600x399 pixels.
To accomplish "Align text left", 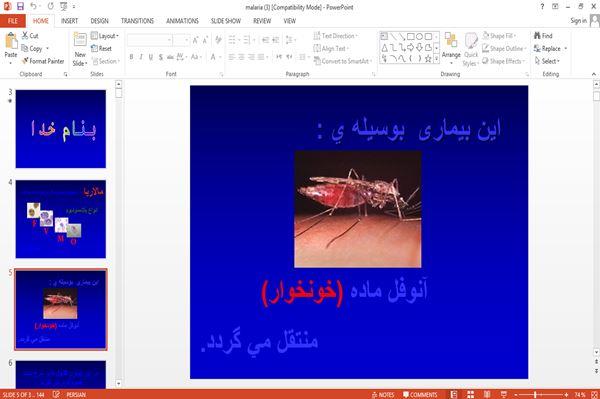I will coord(232,57).
